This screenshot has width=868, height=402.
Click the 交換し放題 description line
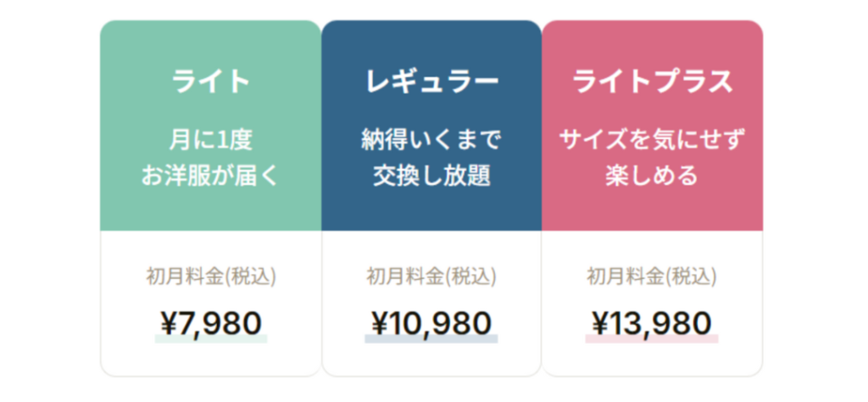click(431, 176)
